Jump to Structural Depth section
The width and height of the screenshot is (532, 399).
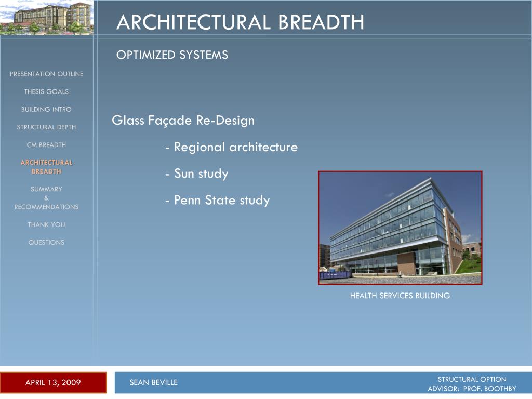click(x=46, y=127)
